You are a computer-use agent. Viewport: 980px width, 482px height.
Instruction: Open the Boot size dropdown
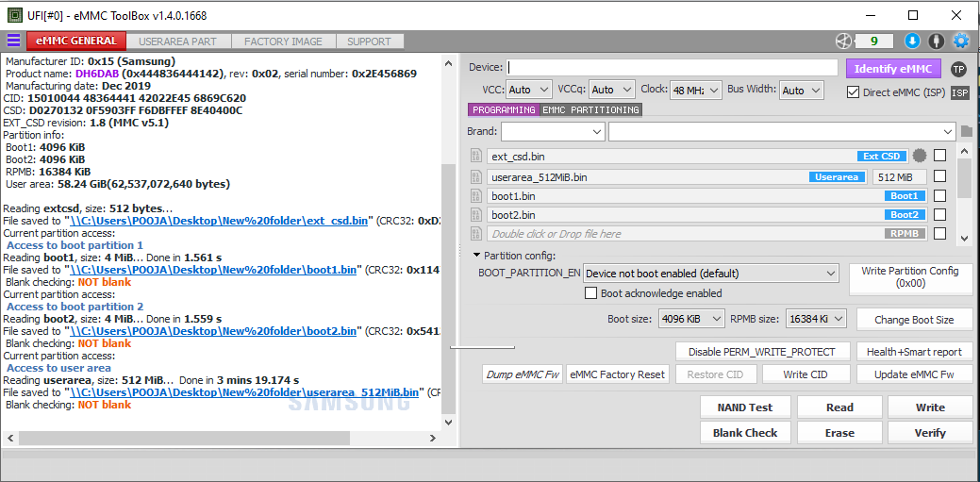coord(691,319)
